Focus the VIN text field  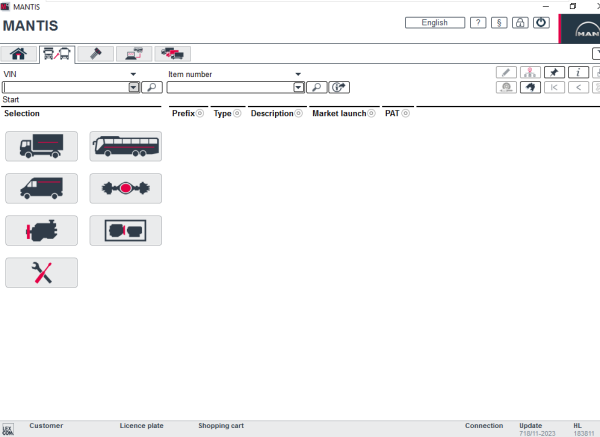pyautogui.click(x=65, y=87)
